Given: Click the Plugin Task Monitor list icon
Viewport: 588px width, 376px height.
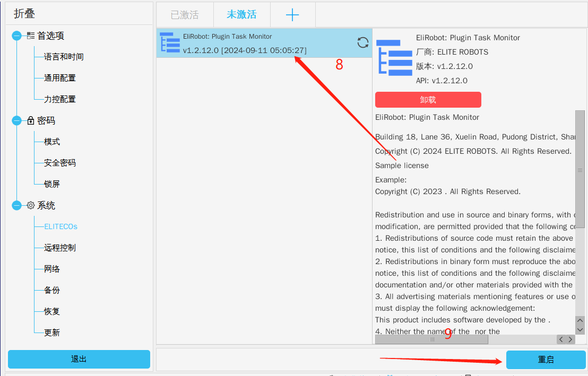Looking at the screenshot, I should click(170, 43).
